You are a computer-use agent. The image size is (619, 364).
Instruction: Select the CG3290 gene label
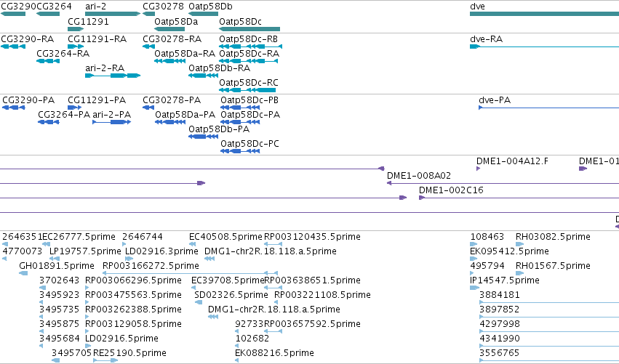coord(18,7)
